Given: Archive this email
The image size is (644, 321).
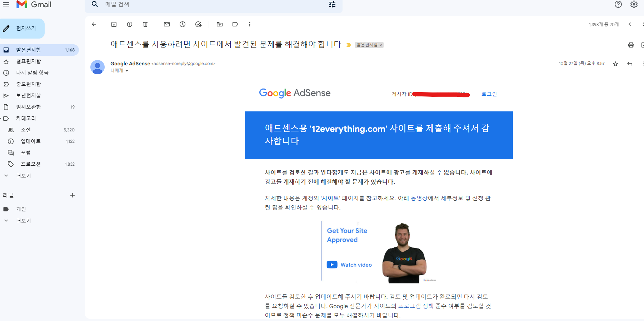Looking at the screenshot, I should point(114,24).
